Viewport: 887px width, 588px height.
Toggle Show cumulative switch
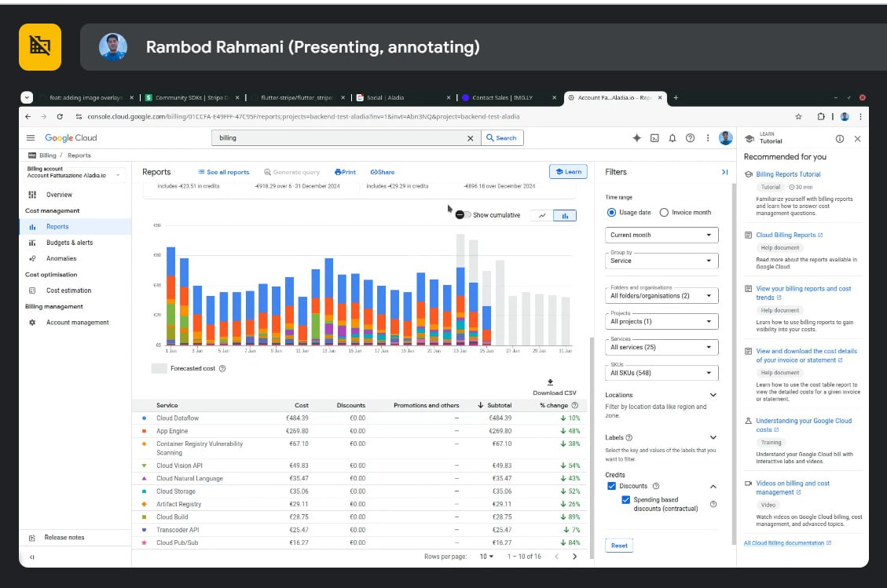[x=464, y=215]
